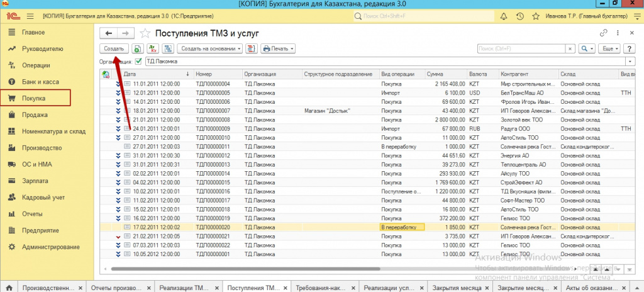Open the history clock icon
Screen dimensions: 644x292
pyautogui.click(x=519, y=16)
